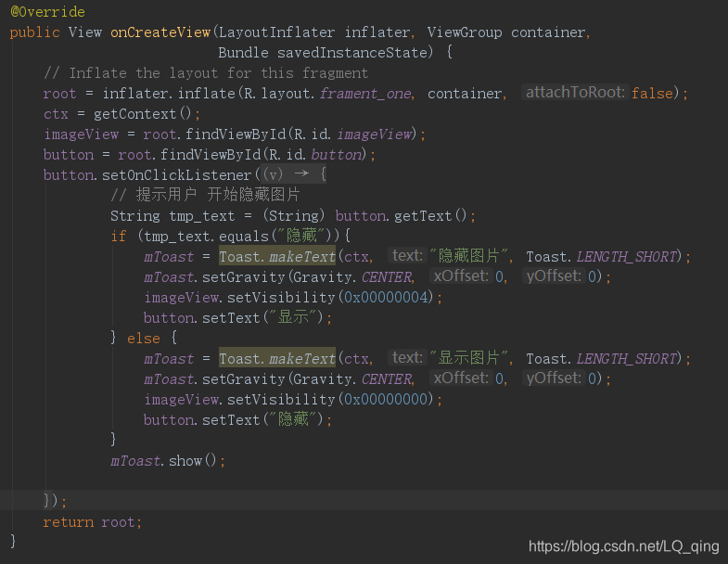
Task: Click the setText("隐藏") string
Action: pyautogui.click(x=293, y=420)
